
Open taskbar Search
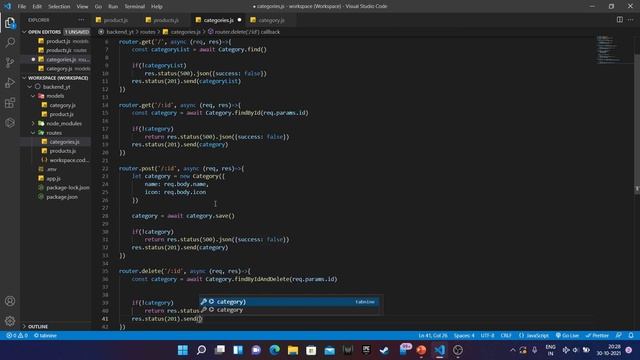pyautogui.click(x=201, y=350)
